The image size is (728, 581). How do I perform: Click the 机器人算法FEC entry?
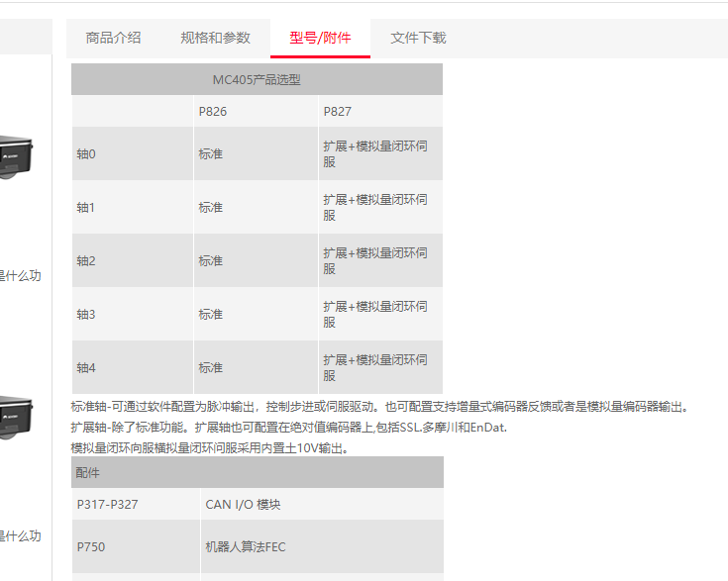pyautogui.click(x=245, y=547)
